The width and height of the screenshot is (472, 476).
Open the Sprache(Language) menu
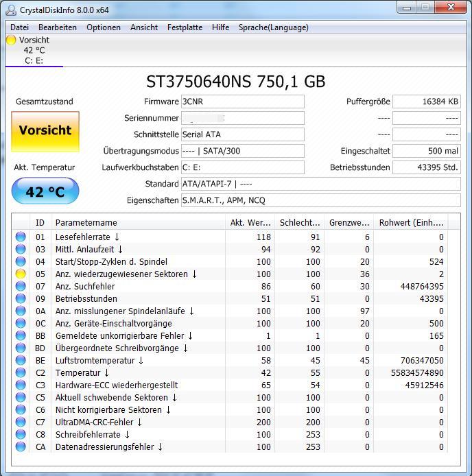click(x=273, y=27)
